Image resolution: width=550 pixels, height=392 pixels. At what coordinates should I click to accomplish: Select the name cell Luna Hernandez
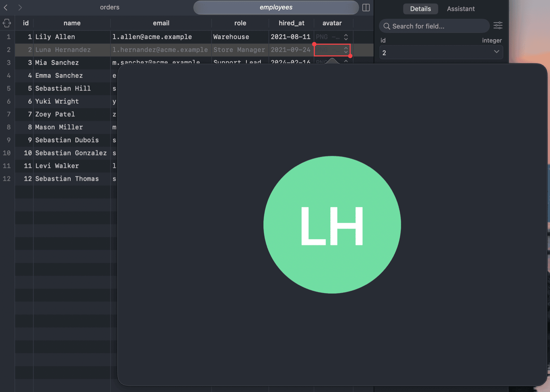tap(72, 50)
